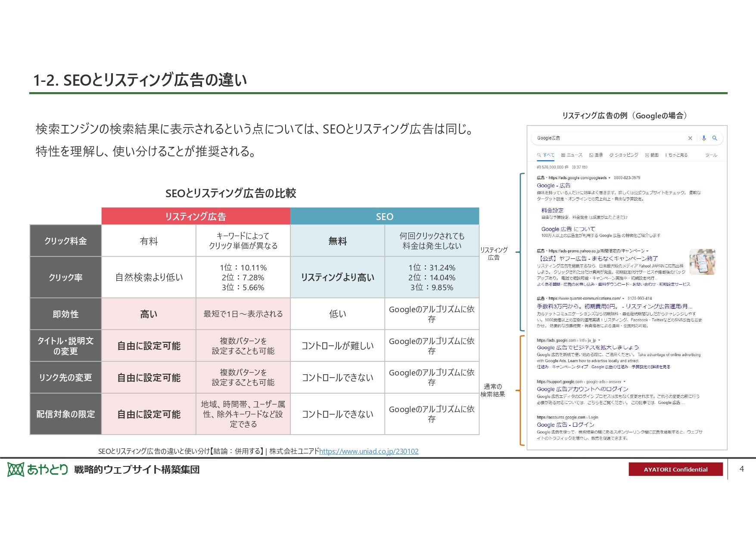Image resolution: width=756 pixels, height=534 pixels.
Task: Click the microphone voice search icon
Action: (704, 138)
